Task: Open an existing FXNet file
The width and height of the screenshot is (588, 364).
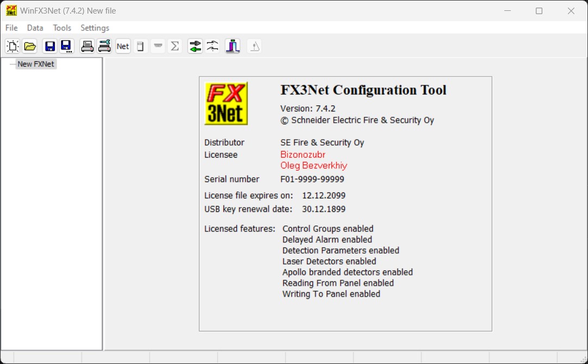Action: 30,46
